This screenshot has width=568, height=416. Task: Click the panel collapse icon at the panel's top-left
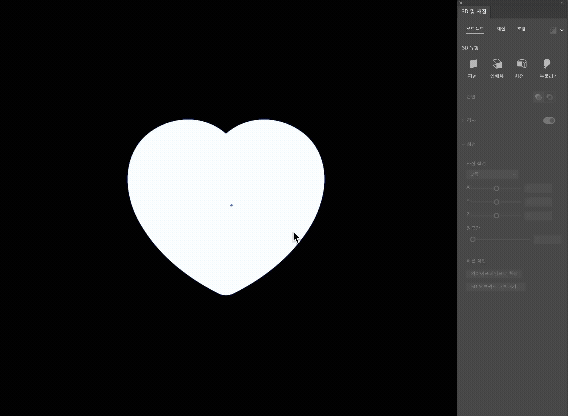point(461,3)
